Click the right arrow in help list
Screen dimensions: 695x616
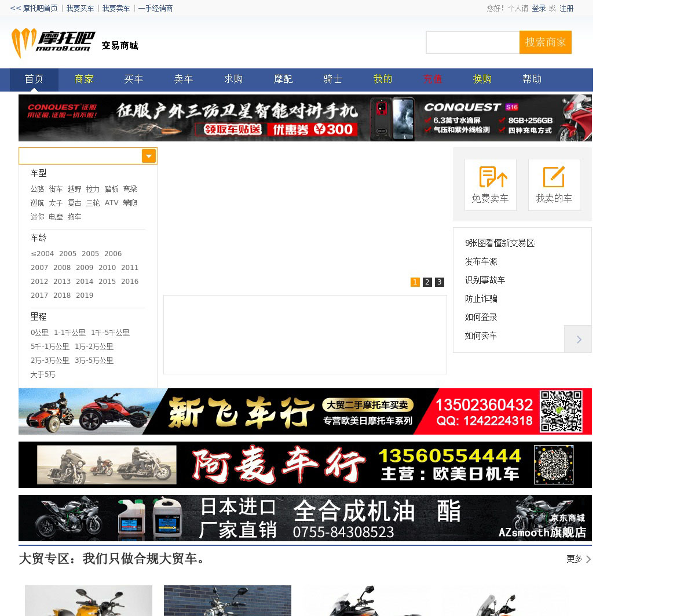[578, 339]
